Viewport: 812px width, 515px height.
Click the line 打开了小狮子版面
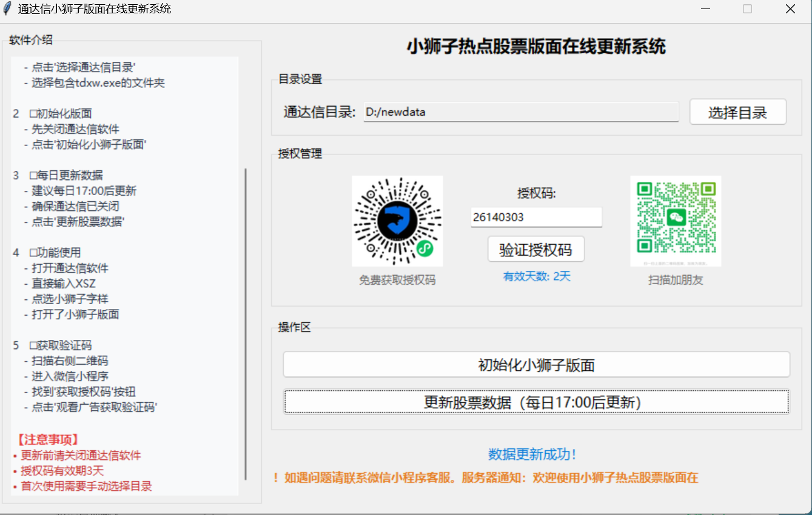click(71, 314)
